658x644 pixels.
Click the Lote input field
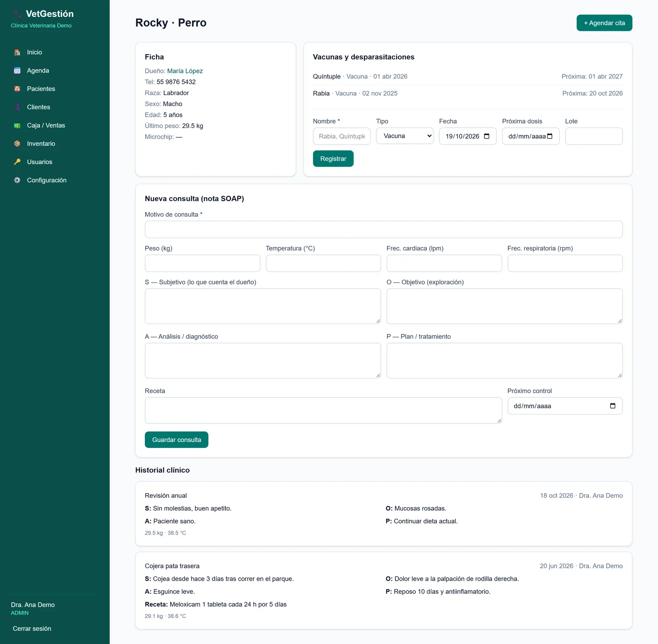click(x=594, y=136)
